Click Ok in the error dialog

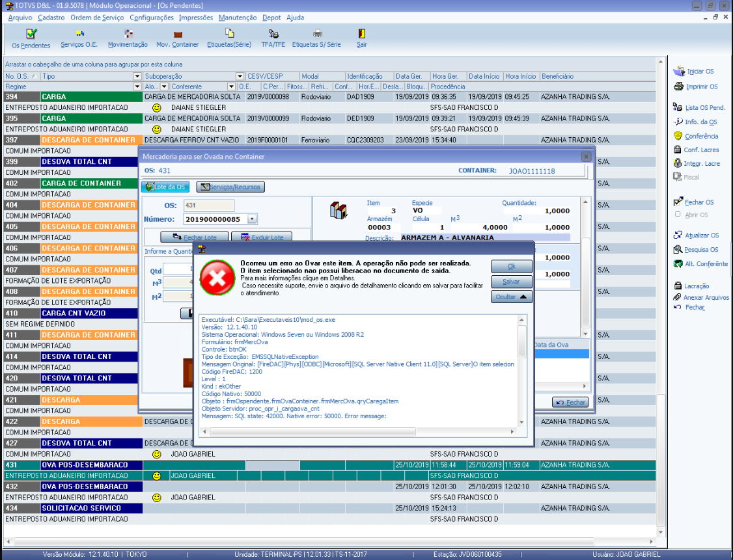[x=512, y=266]
